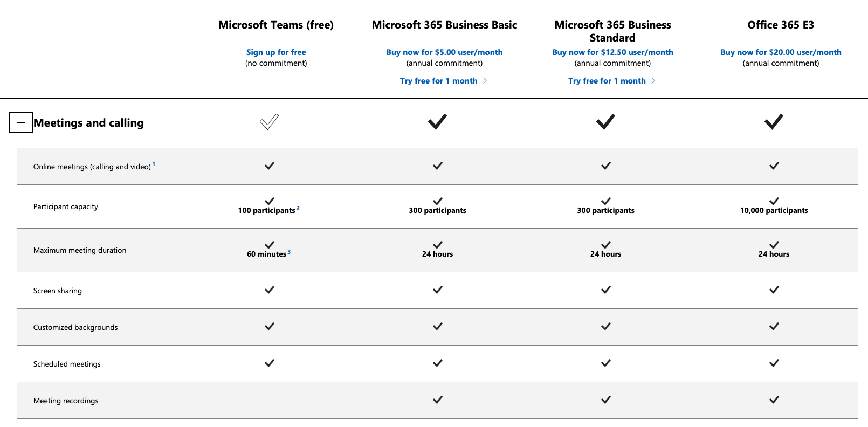The height and width of the screenshot is (427, 868).
Task: Click the Meetings and calling header checkmark for Teams free
Action: point(270,122)
